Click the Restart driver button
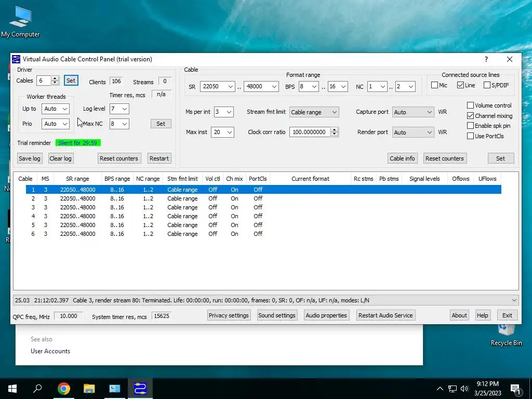Viewport: 532px width, 399px height. click(159, 158)
